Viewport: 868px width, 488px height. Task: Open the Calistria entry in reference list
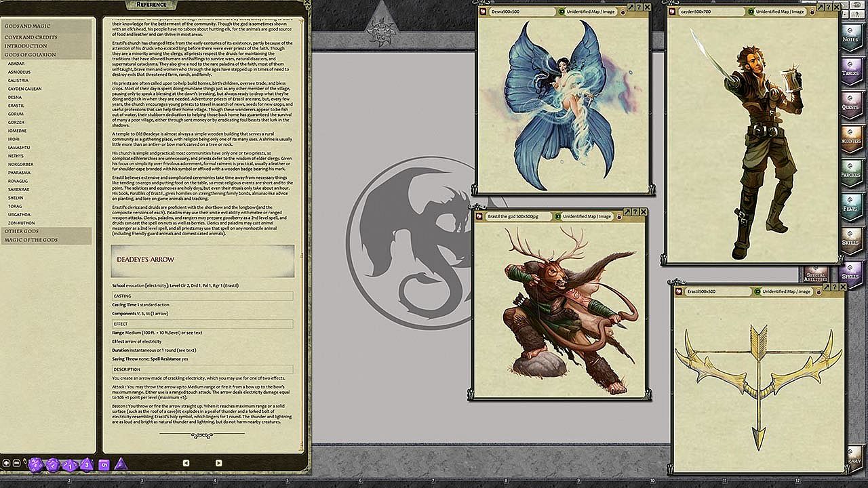pyautogui.click(x=18, y=80)
